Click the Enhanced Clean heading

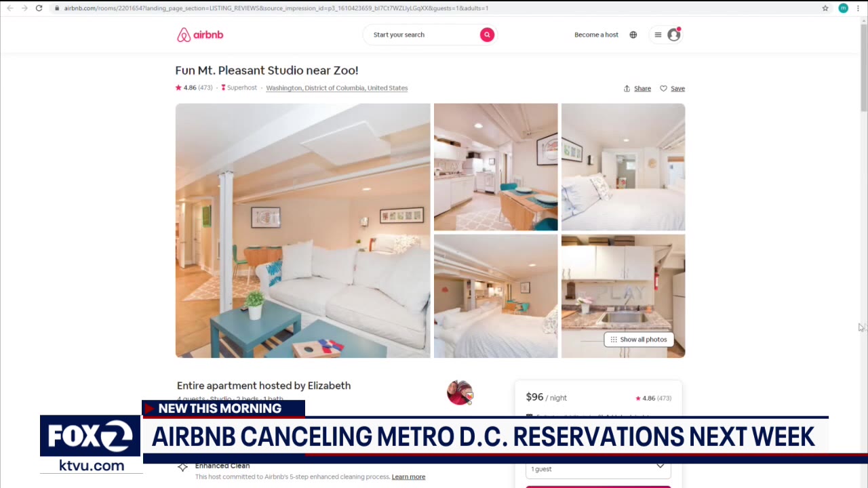point(222,466)
